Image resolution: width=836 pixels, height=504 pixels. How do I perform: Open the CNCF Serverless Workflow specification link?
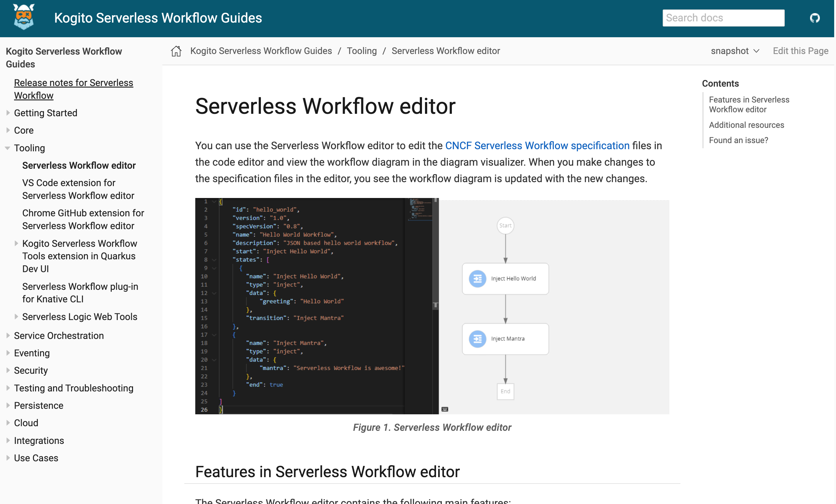[x=537, y=146]
